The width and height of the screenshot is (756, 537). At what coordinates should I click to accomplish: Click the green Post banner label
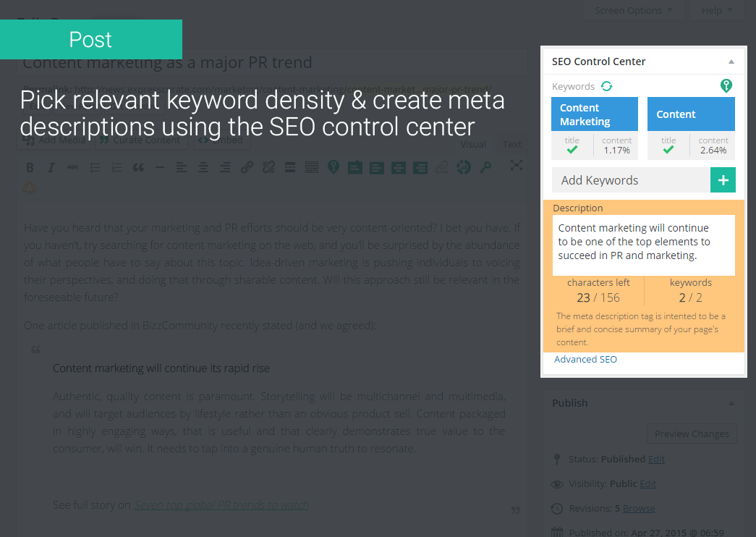tap(90, 40)
